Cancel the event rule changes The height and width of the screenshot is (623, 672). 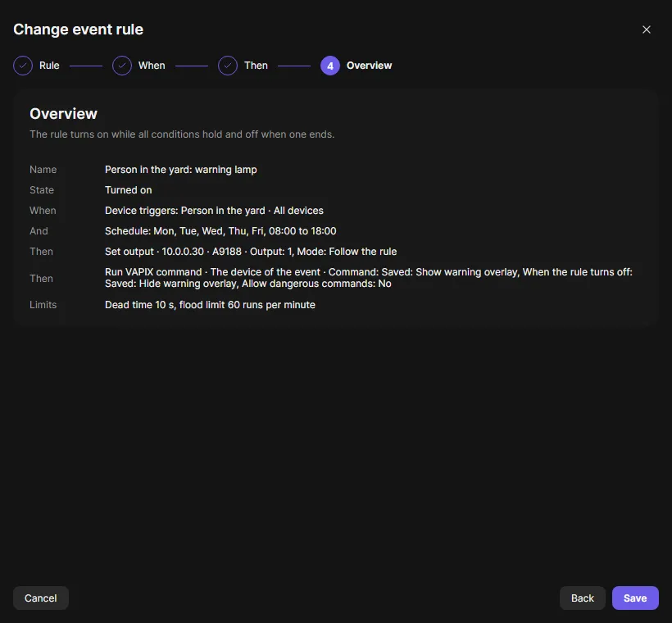(x=41, y=598)
